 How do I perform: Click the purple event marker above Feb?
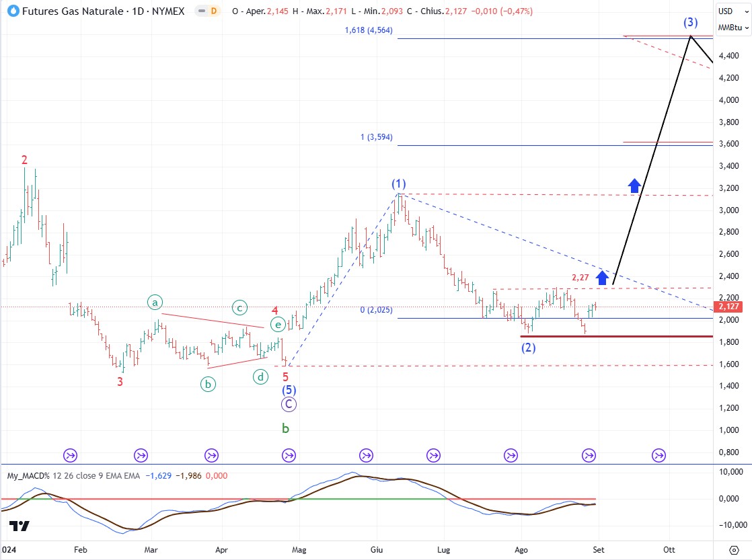pyautogui.click(x=70, y=455)
